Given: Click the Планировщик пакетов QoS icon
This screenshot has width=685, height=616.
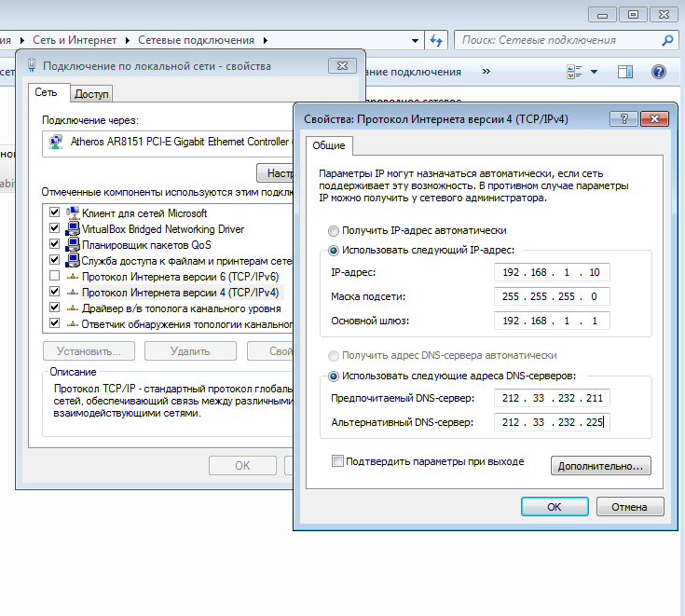Looking at the screenshot, I should tap(73, 245).
